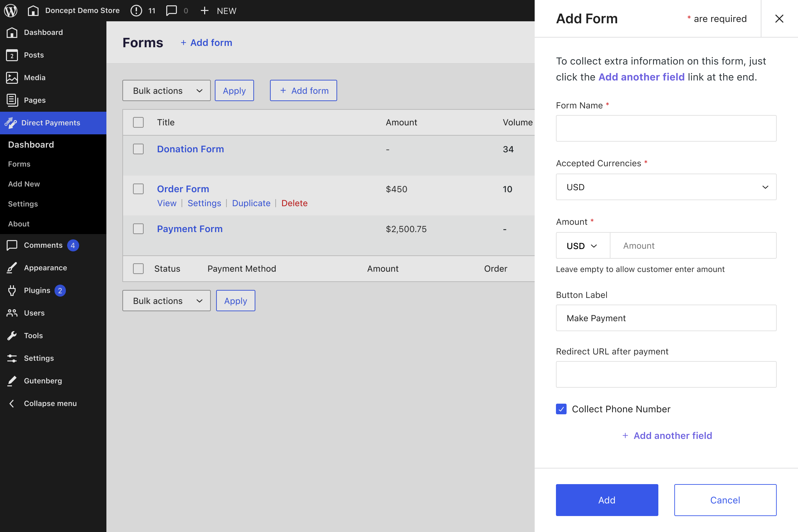Click into the Form Name input field
The height and width of the screenshot is (532, 798).
pos(666,128)
